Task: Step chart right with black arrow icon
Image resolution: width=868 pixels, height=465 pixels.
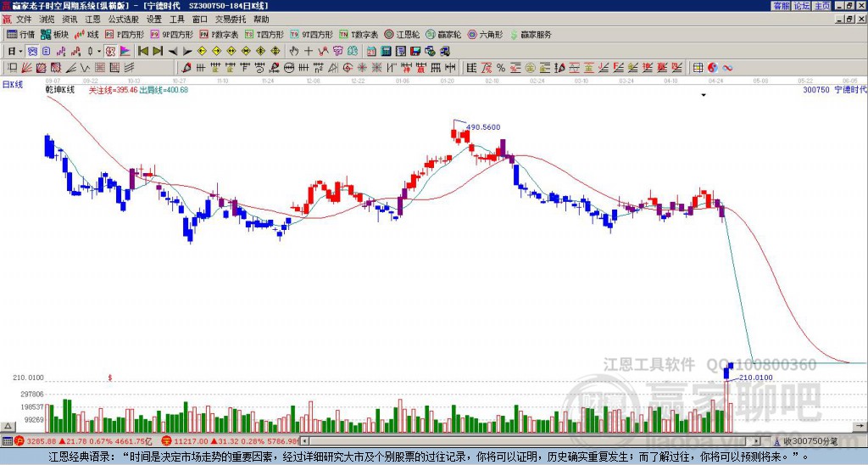Action: (187, 51)
